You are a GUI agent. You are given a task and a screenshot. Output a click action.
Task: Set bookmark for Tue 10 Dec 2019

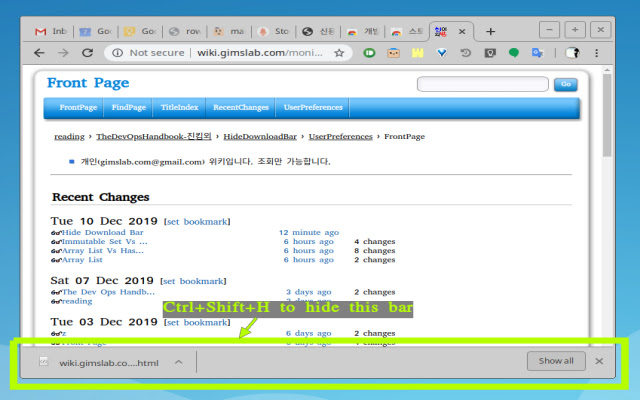click(197, 222)
